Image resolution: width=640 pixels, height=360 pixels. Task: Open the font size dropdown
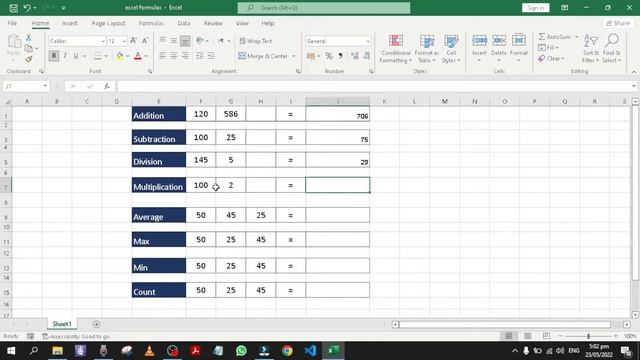pyautogui.click(x=124, y=41)
